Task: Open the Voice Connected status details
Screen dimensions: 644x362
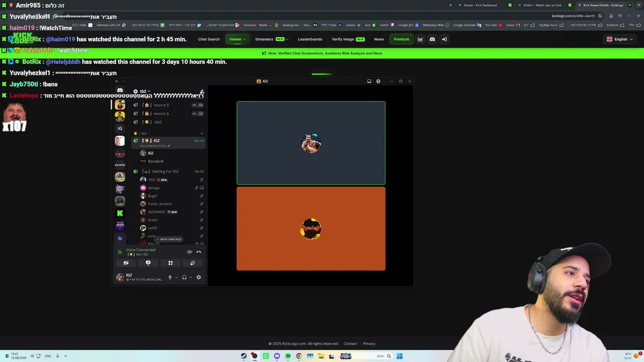Action: [140, 250]
